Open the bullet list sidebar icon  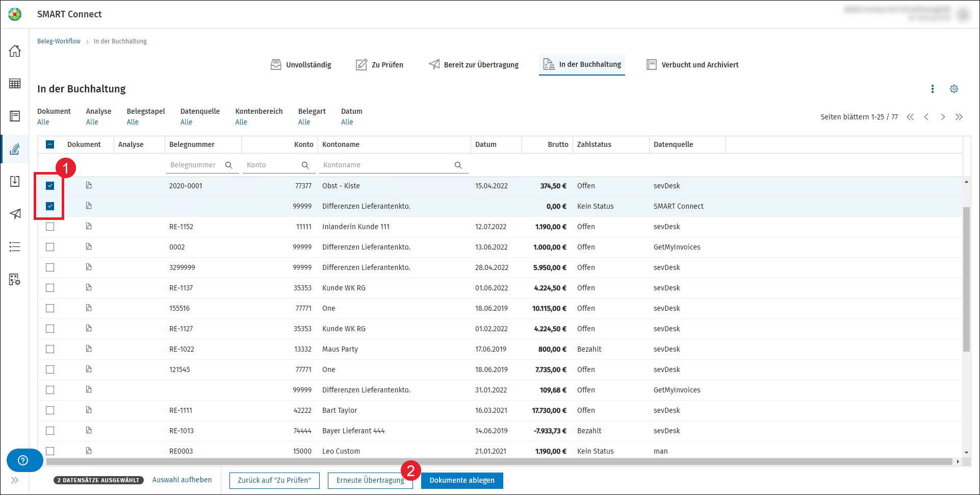[x=15, y=247]
